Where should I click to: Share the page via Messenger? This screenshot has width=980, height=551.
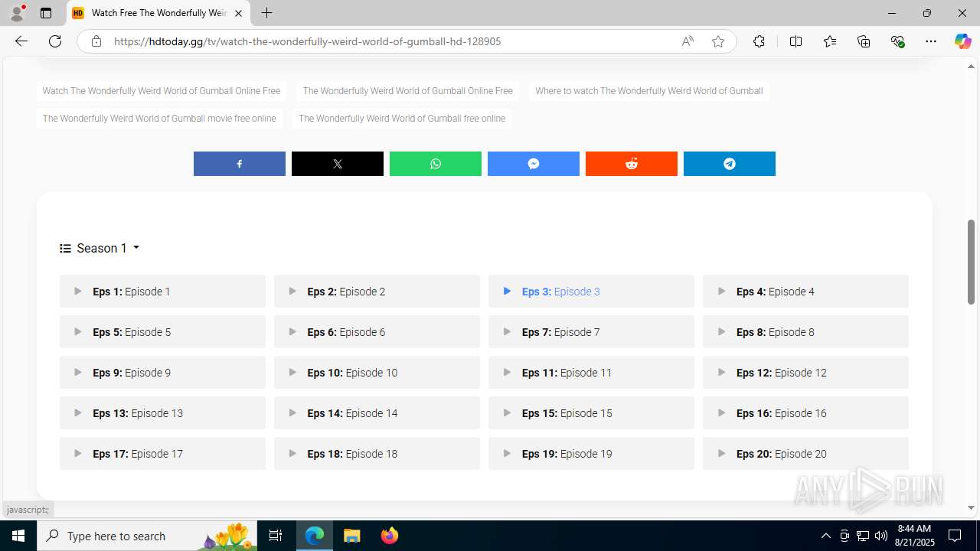[x=534, y=164]
